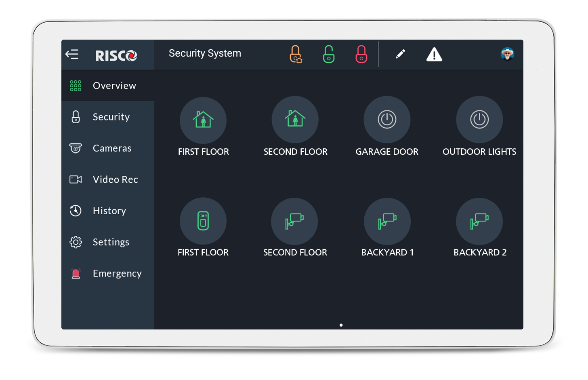This screenshot has width=588, height=380.
Task: Open the warning triangle alerts icon
Action: click(434, 54)
